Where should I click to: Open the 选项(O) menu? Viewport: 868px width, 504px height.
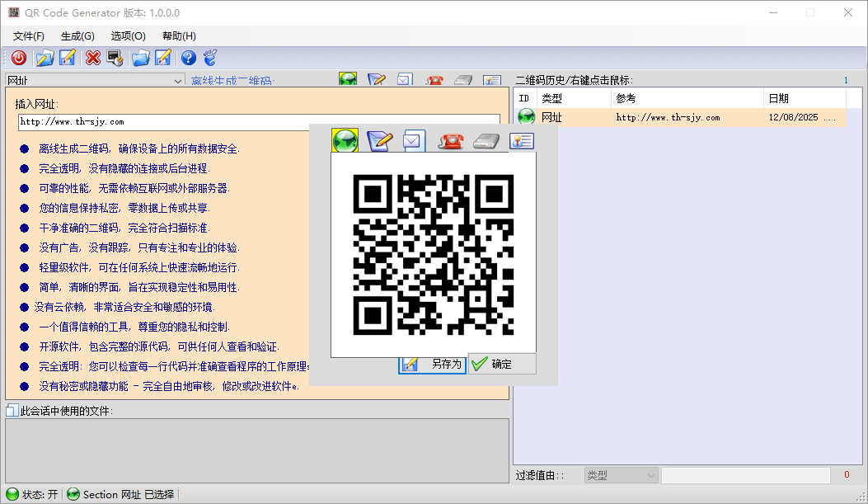(x=128, y=36)
